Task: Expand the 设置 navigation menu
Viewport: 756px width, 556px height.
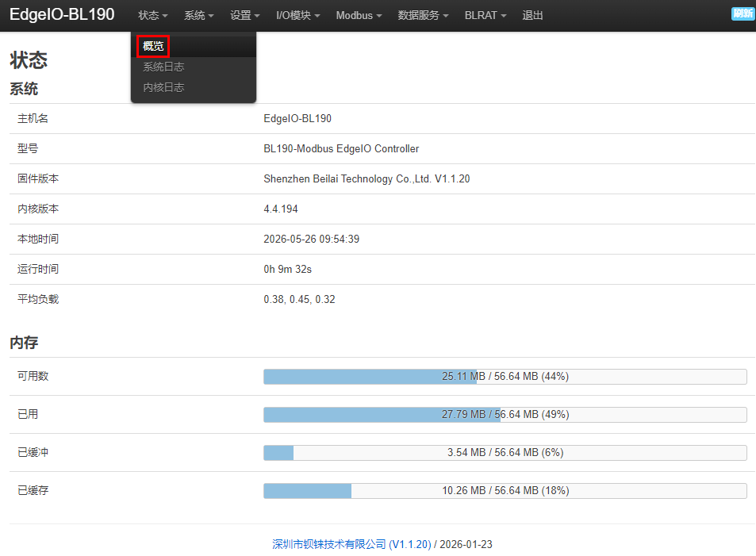Action: [245, 15]
